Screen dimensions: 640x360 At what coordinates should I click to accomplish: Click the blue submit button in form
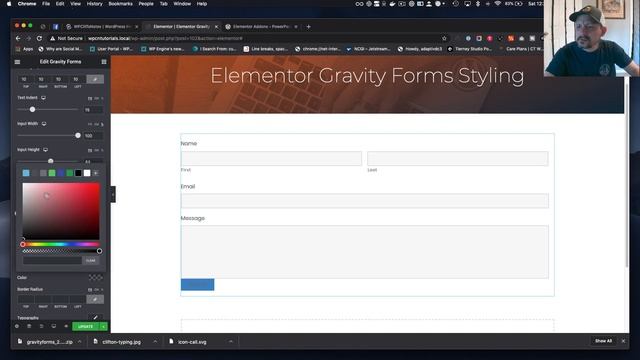(x=198, y=284)
